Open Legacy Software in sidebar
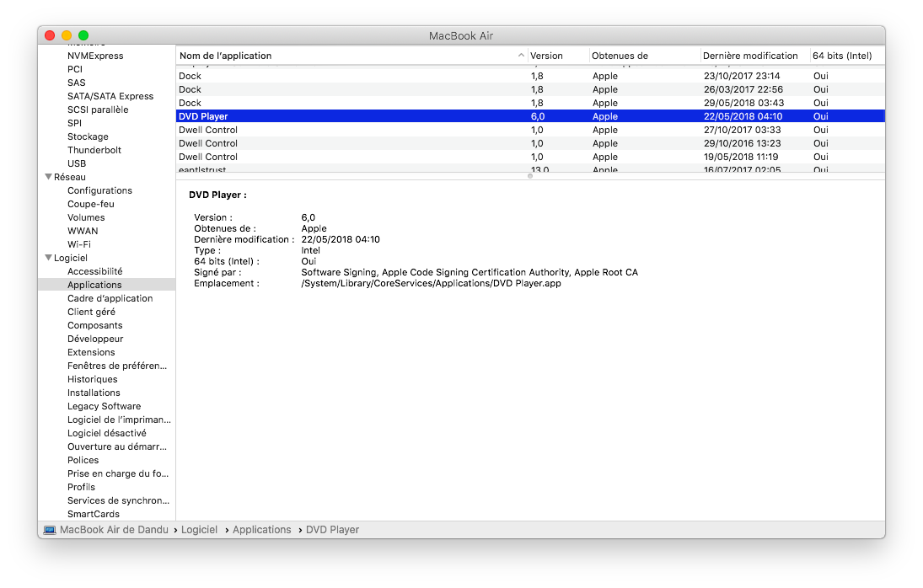 pos(105,407)
